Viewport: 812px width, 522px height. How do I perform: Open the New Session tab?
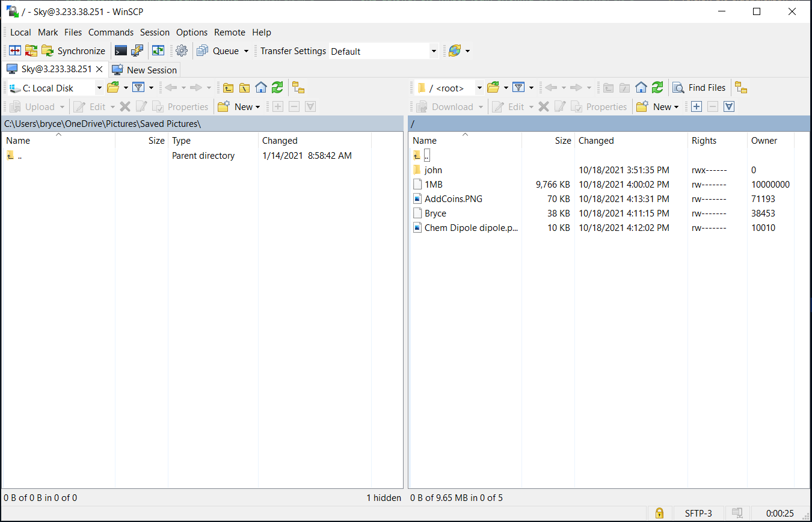click(x=144, y=70)
